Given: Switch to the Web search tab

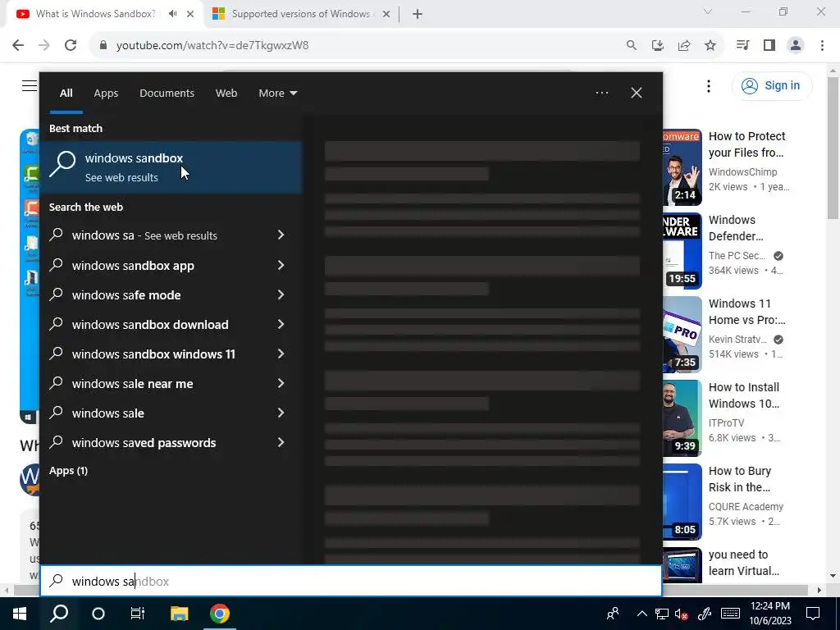Looking at the screenshot, I should click(x=226, y=94).
